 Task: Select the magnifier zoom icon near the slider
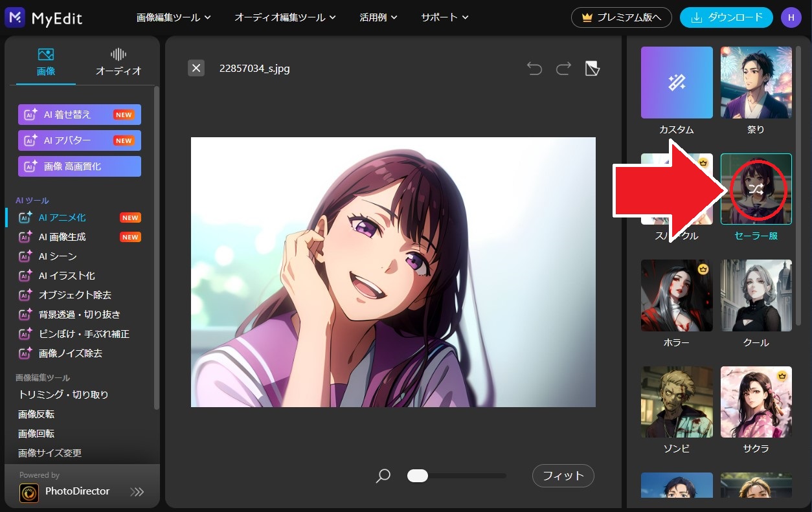(383, 476)
